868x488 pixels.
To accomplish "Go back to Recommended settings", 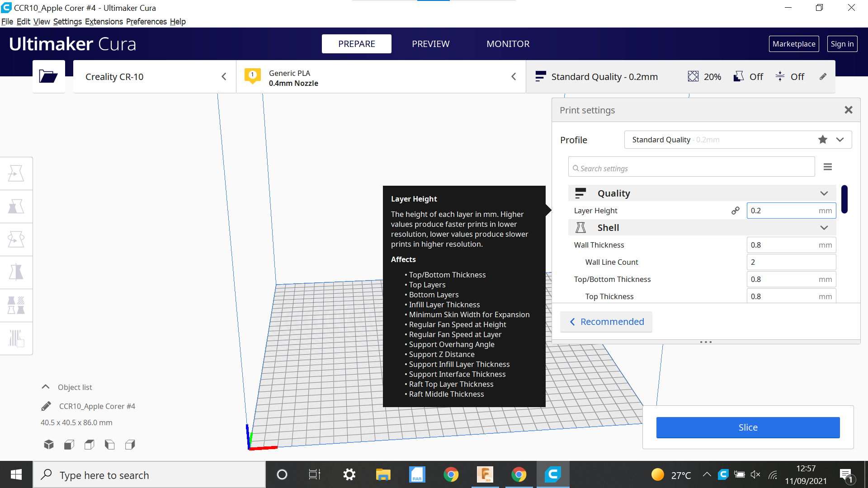I will [x=606, y=322].
